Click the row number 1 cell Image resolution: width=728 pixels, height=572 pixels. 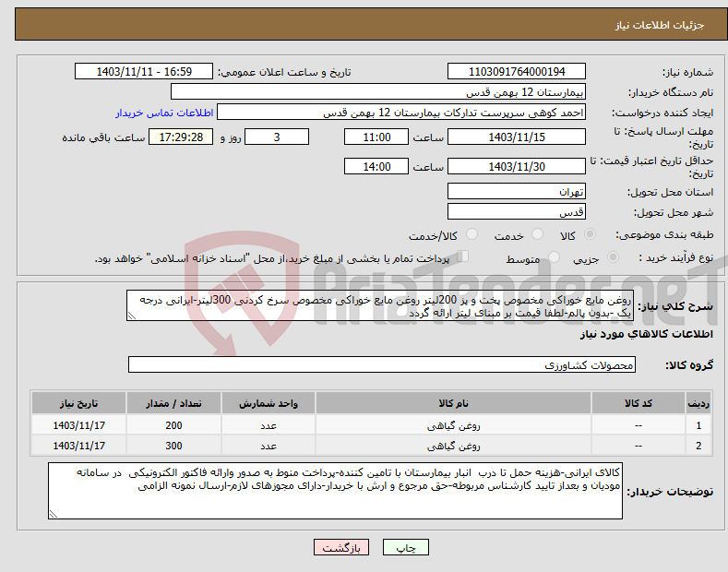(698, 425)
